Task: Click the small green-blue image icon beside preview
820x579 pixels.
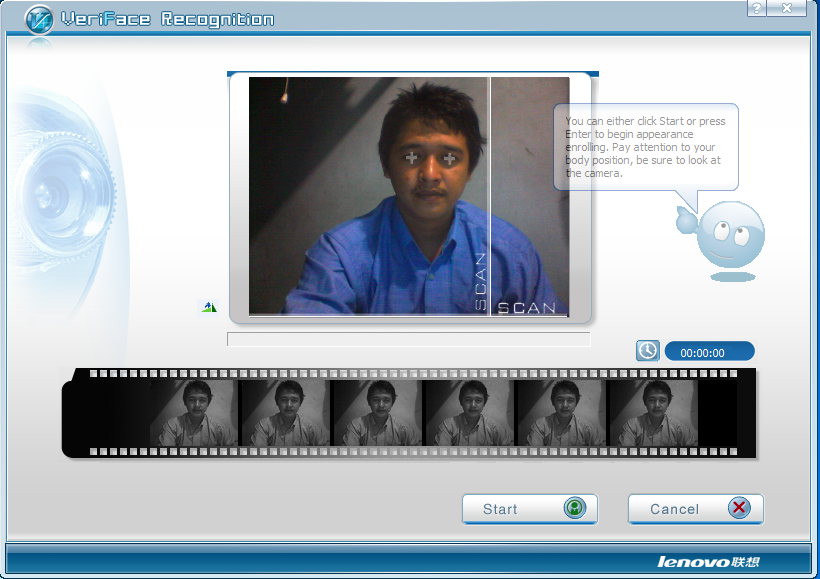Action: click(x=209, y=307)
